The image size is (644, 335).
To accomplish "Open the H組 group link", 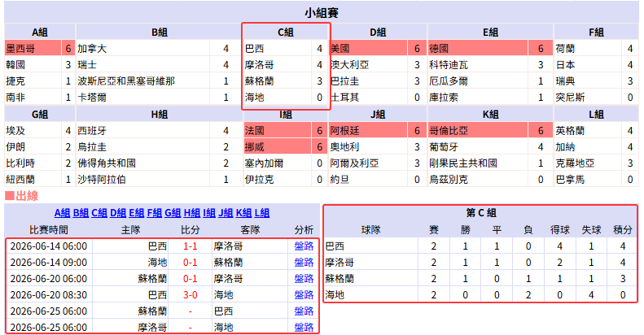I will (x=192, y=213).
